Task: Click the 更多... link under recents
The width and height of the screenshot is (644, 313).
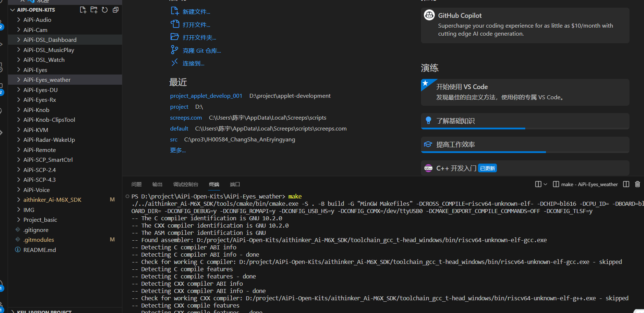Action: tap(178, 150)
